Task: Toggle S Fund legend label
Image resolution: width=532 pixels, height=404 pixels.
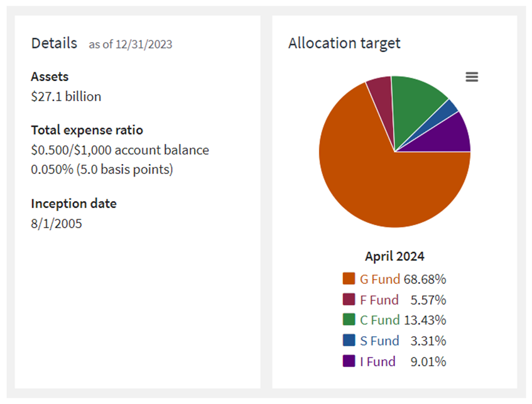Action: click(379, 341)
